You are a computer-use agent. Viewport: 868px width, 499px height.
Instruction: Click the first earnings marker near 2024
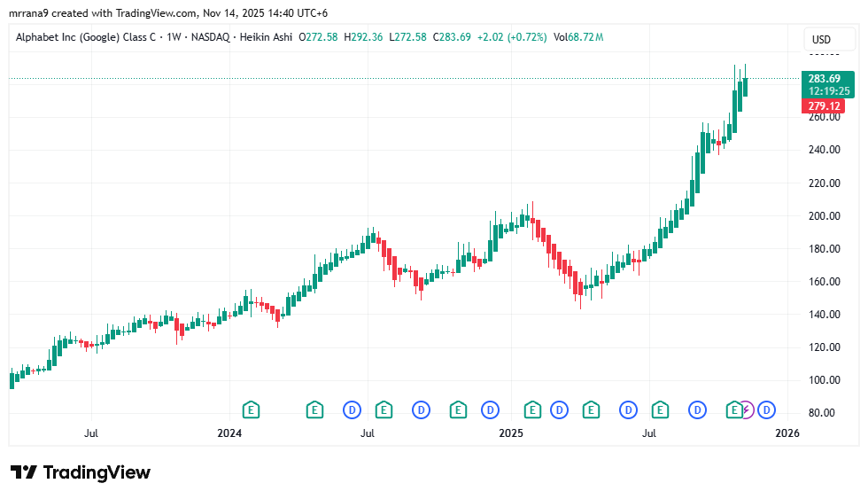click(x=252, y=409)
